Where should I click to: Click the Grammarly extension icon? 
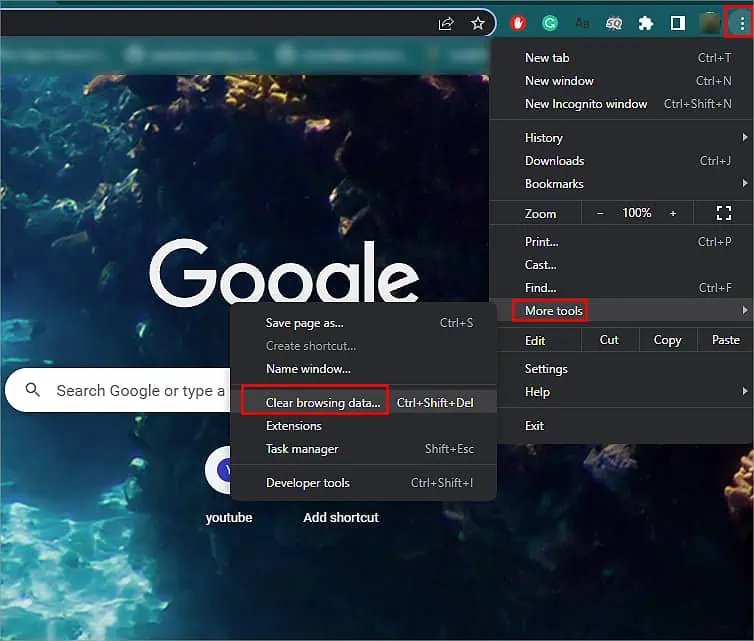click(x=550, y=23)
